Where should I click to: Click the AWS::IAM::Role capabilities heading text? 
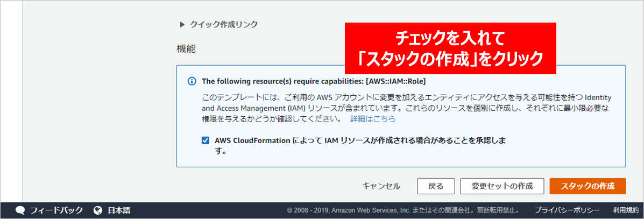tap(314, 82)
